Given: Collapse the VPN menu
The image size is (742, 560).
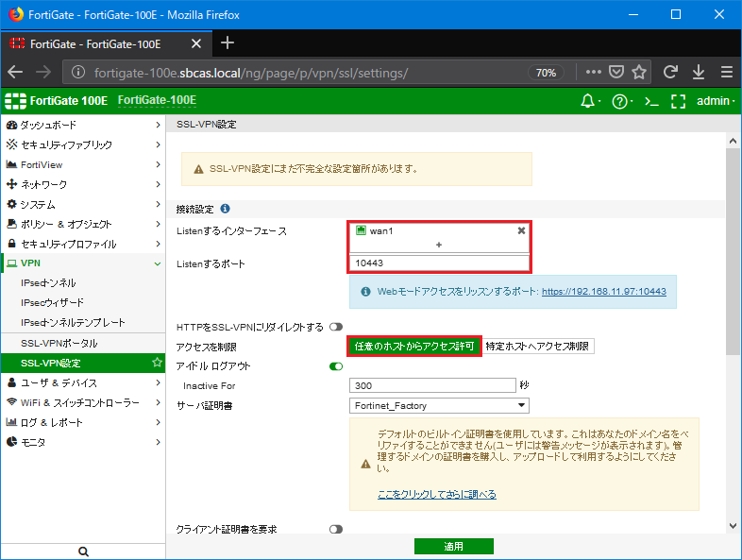Looking at the screenshot, I should pos(83,263).
